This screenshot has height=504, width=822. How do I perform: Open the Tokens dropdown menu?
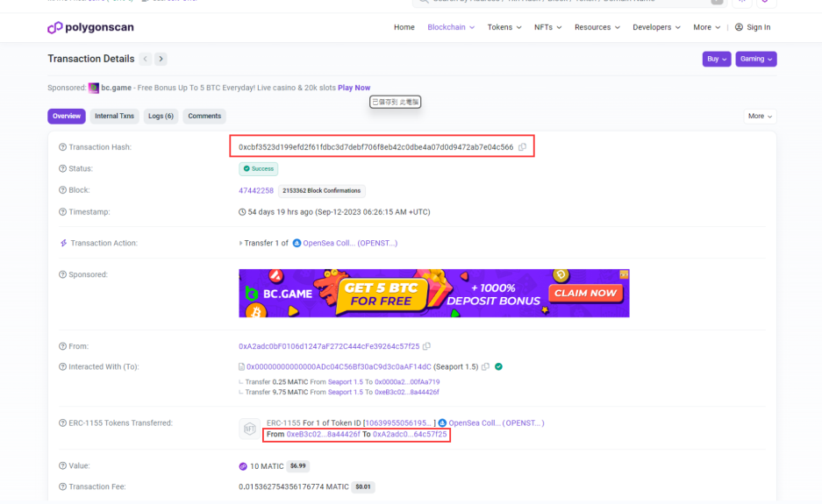coord(504,27)
